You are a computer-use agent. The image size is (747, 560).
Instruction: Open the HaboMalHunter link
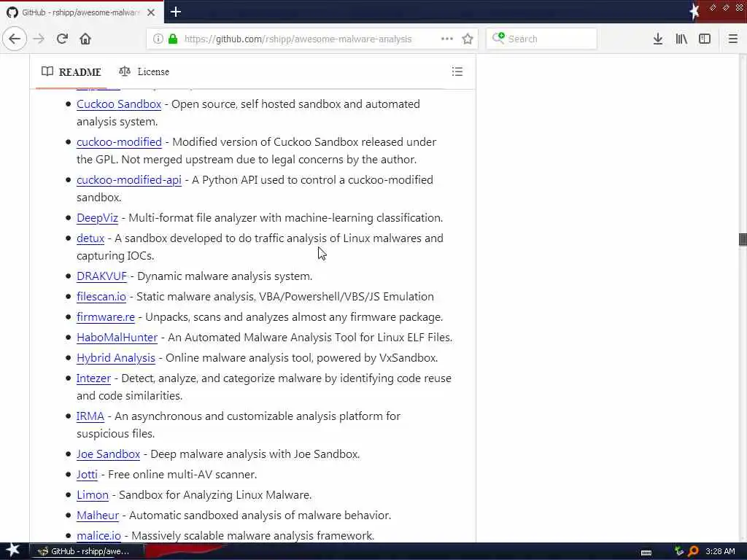(x=117, y=338)
